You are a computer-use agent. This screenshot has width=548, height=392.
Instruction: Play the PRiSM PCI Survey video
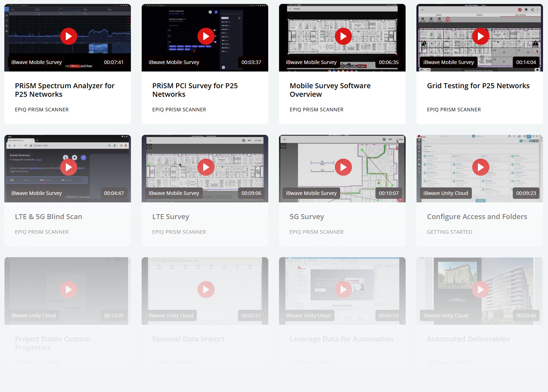(206, 36)
